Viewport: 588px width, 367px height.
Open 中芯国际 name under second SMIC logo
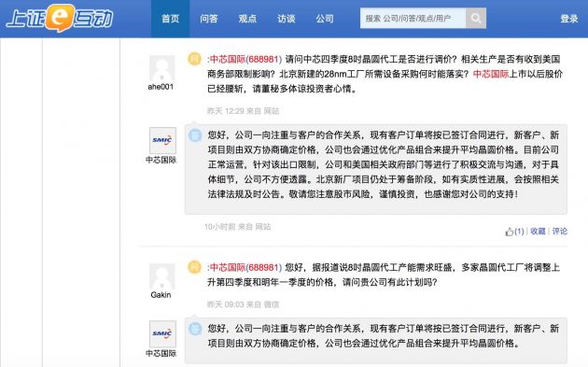point(161,353)
